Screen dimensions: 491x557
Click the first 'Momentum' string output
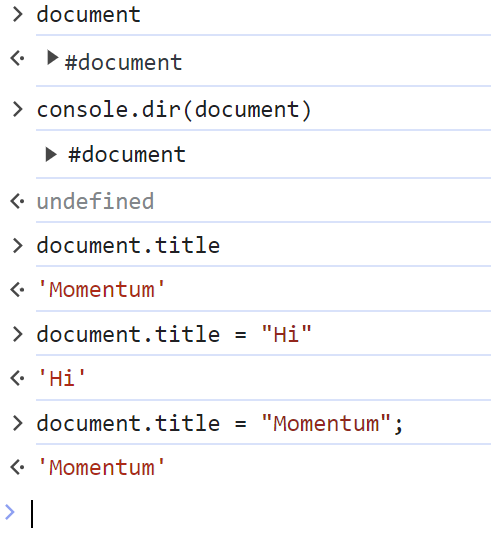click(101, 289)
